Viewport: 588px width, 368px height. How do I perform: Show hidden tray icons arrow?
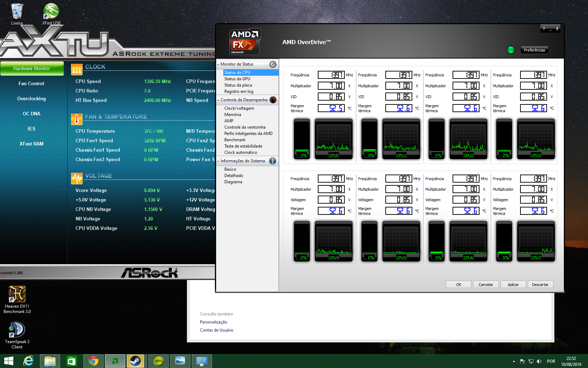tap(514, 361)
